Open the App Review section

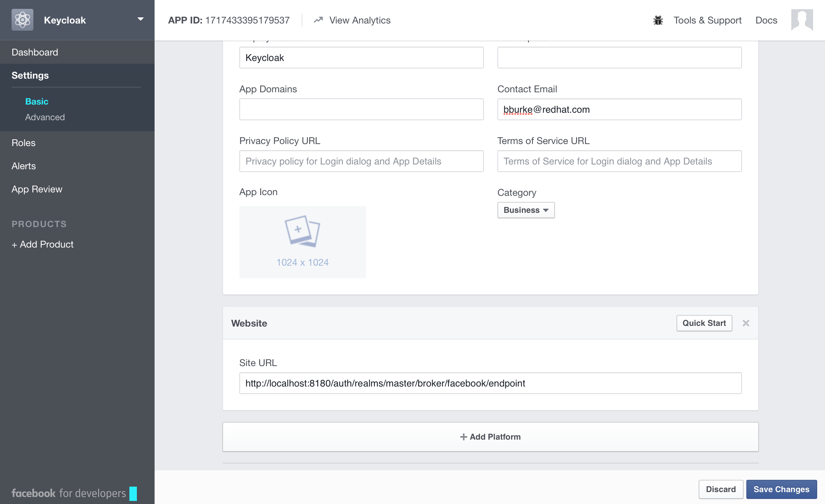point(37,189)
